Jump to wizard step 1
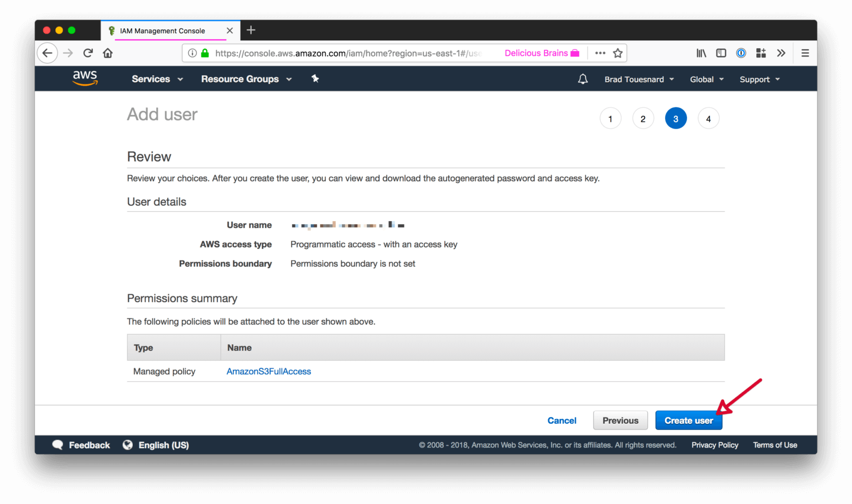The width and height of the screenshot is (852, 504). click(610, 119)
